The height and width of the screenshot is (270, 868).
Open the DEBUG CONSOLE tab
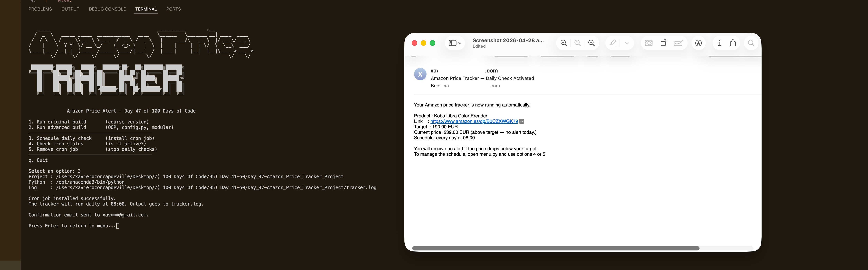click(107, 9)
